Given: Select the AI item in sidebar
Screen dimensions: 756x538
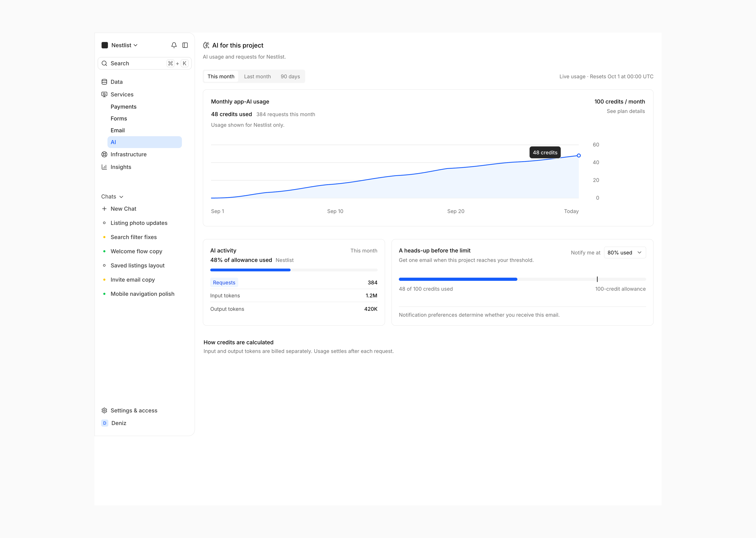Looking at the screenshot, I should click(145, 142).
